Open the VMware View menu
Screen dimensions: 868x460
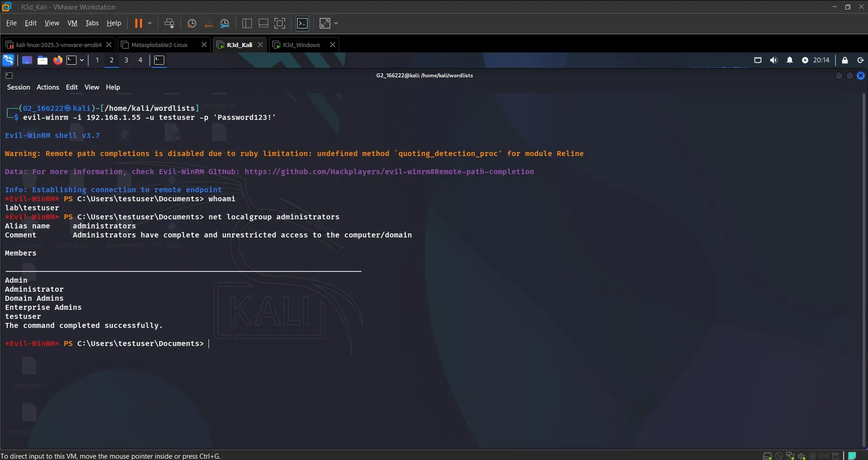coord(52,23)
